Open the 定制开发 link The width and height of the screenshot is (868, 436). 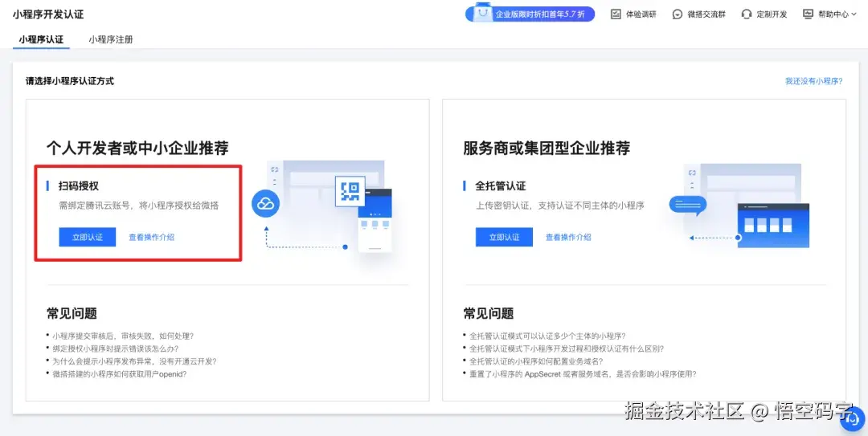click(772, 14)
